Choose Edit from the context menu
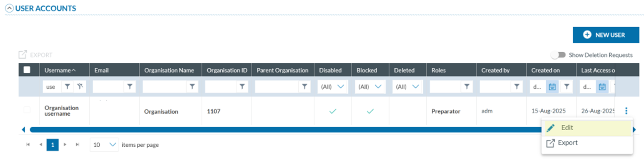644x162 pixels. tap(567, 128)
